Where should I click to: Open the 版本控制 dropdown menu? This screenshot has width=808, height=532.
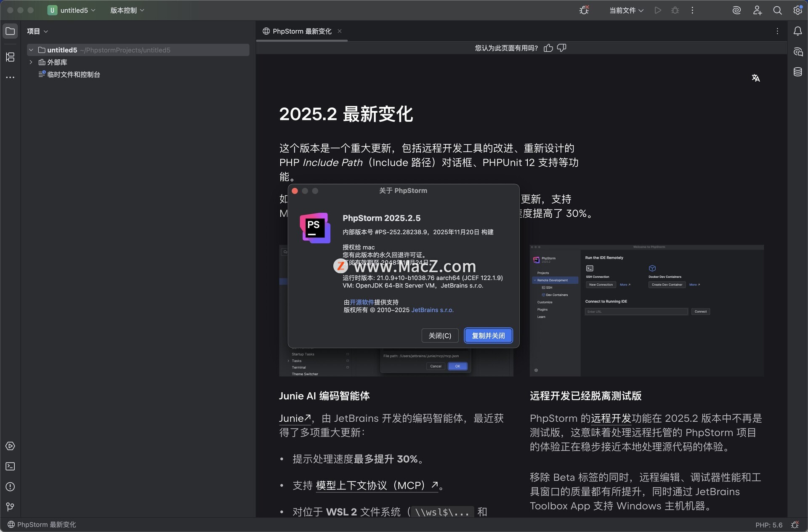[x=127, y=10]
